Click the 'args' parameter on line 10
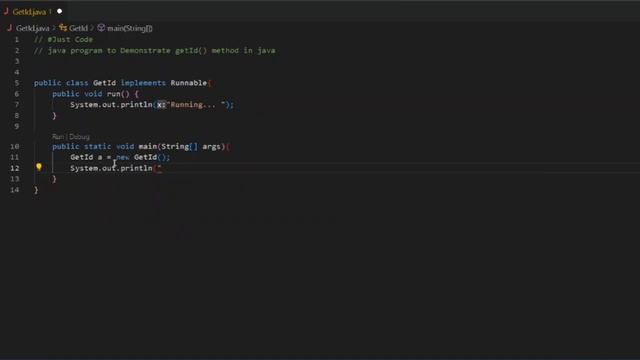640x360 pixels. 211,147
